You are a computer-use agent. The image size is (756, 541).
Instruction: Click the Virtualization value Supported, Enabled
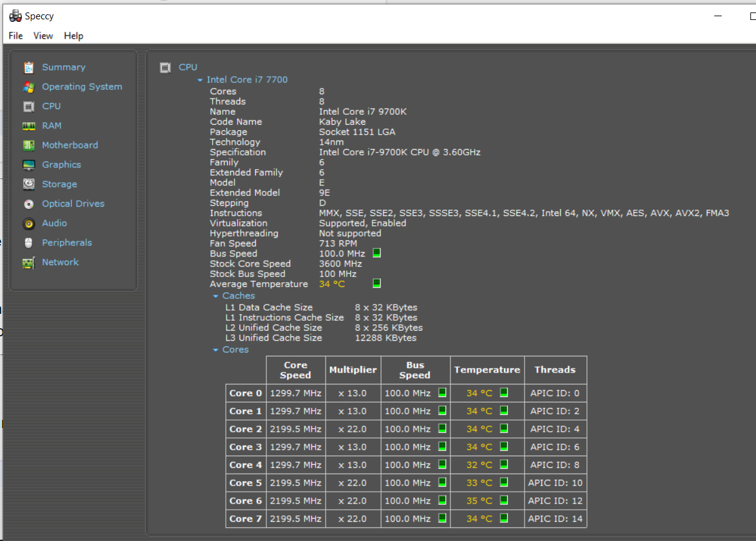pyautogui.click(x=362, y=223)
